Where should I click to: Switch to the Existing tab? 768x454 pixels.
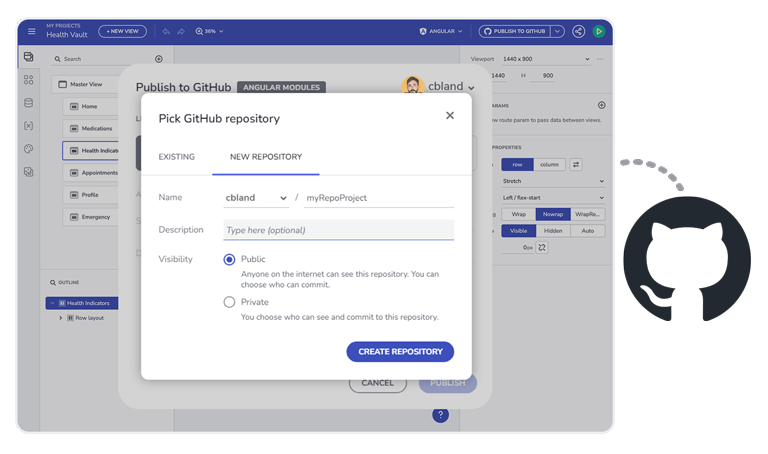[177, 157]
